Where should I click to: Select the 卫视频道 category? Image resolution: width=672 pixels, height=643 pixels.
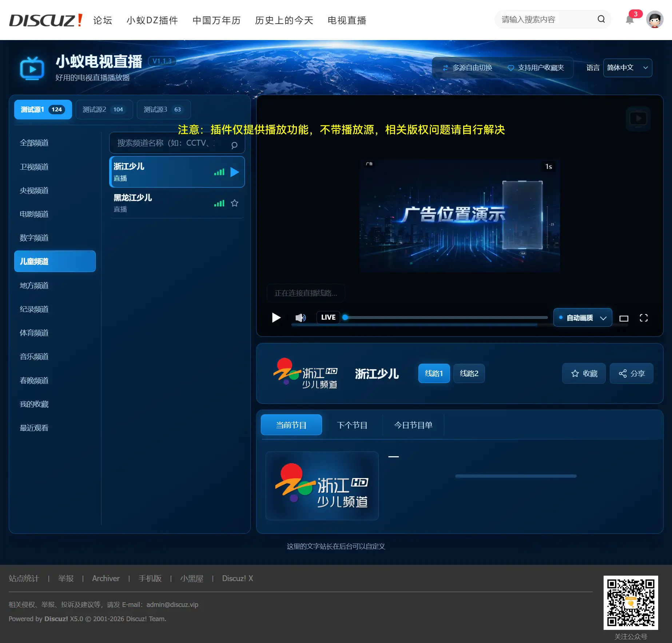pyautogui.click(x=55, y=167)
